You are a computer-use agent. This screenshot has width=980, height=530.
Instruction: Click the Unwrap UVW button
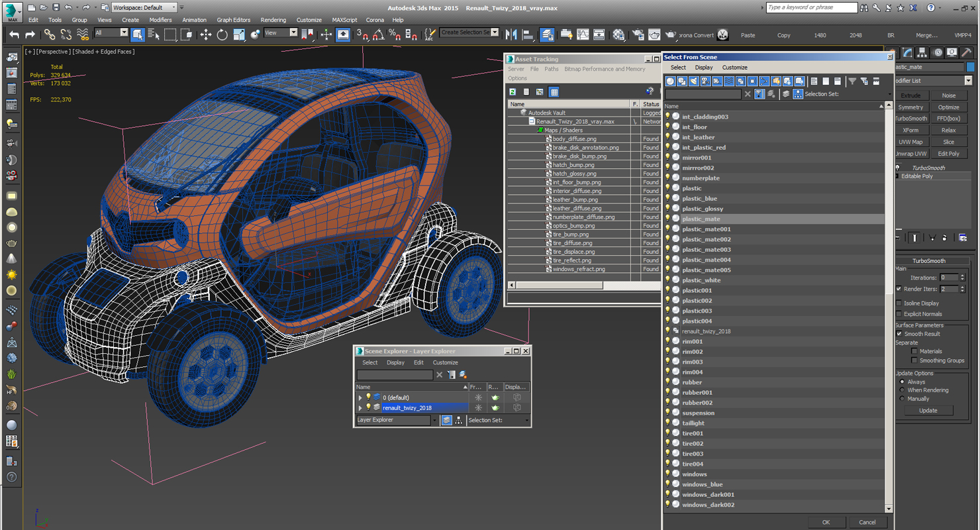pos(911,154)
